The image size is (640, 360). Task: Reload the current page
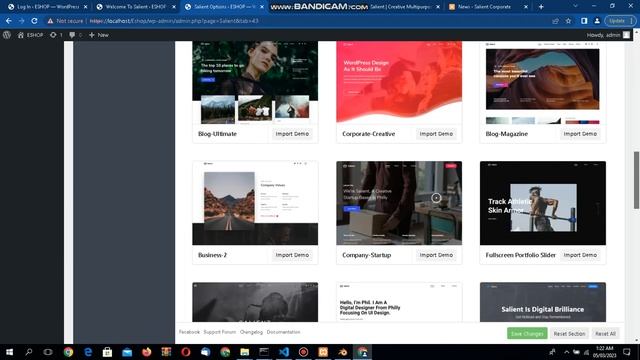[34, 21]
